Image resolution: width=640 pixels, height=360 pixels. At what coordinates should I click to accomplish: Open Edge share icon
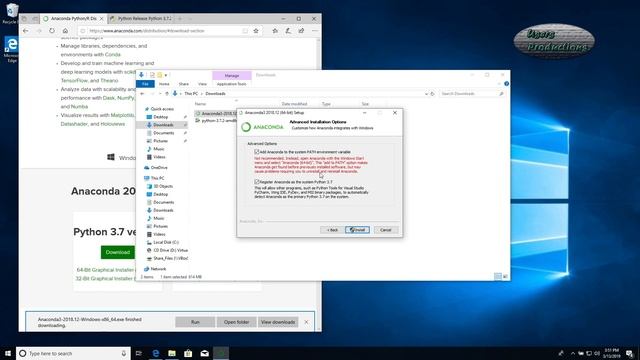coord(301,31)
